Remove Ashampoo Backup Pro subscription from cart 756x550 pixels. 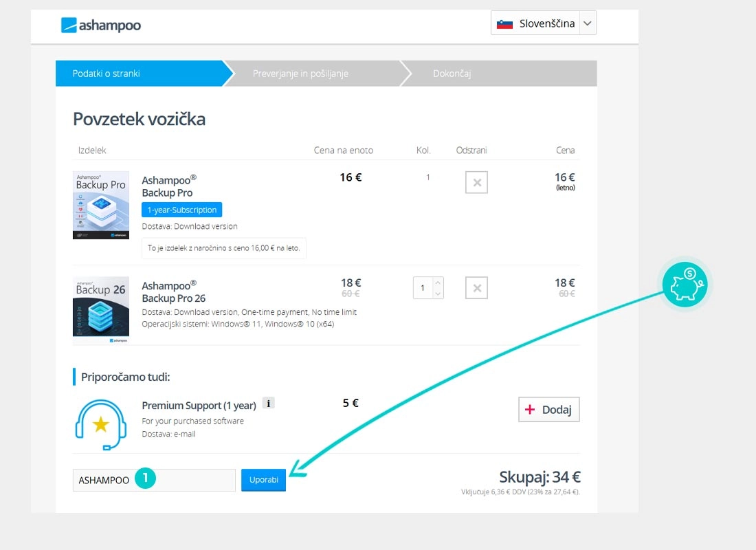476,183
